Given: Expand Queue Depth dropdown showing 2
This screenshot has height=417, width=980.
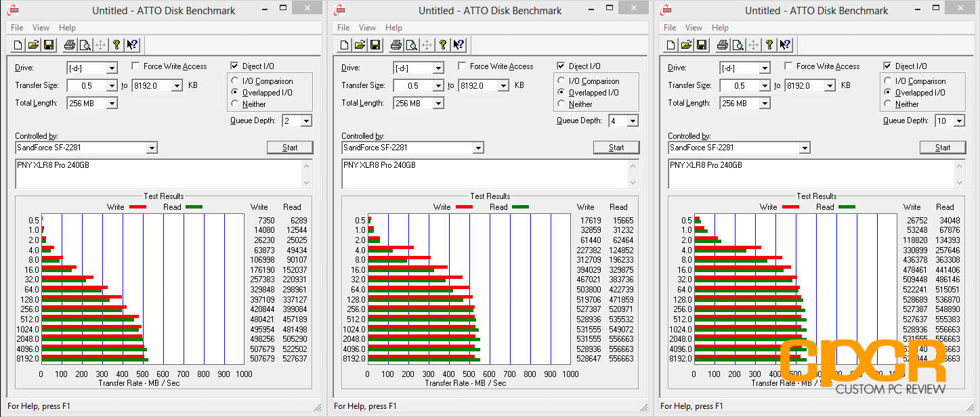Looking at the screenshot, I should coord(306,120).
